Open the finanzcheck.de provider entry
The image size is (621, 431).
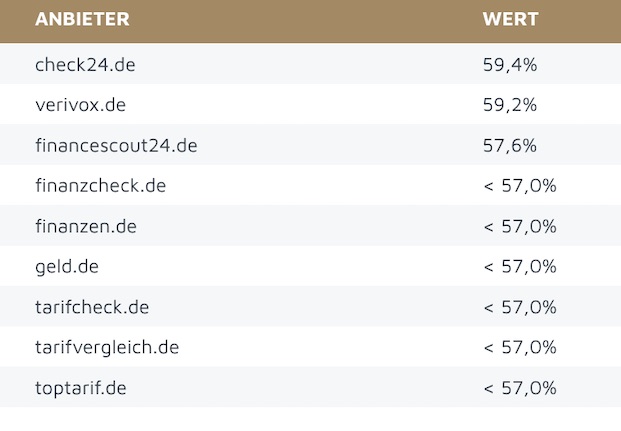pos(100,186)
